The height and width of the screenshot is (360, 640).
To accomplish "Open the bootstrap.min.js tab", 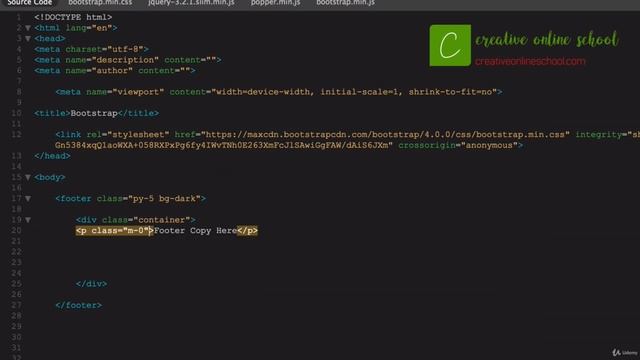I will [345, 2].
